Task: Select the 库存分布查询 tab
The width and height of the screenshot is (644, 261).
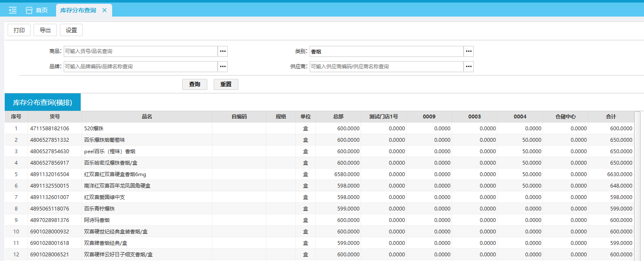Action: (78, 10)
